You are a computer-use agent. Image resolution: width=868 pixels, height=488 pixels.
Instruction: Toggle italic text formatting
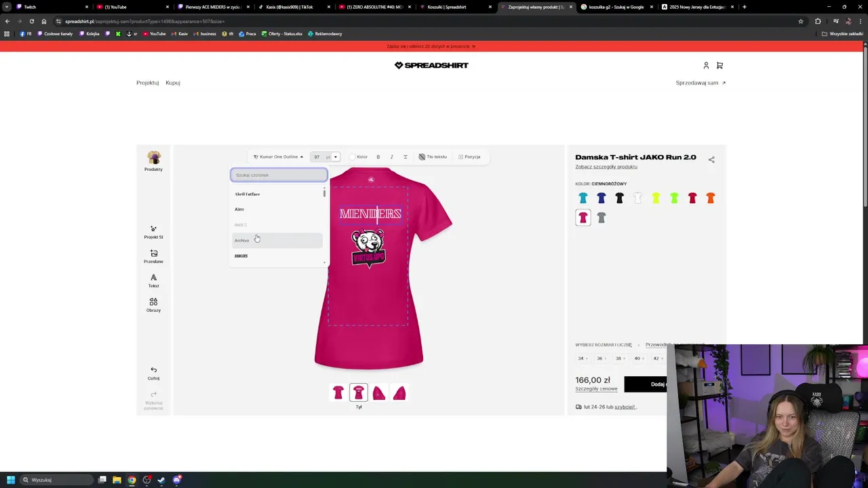click(392, 157)
